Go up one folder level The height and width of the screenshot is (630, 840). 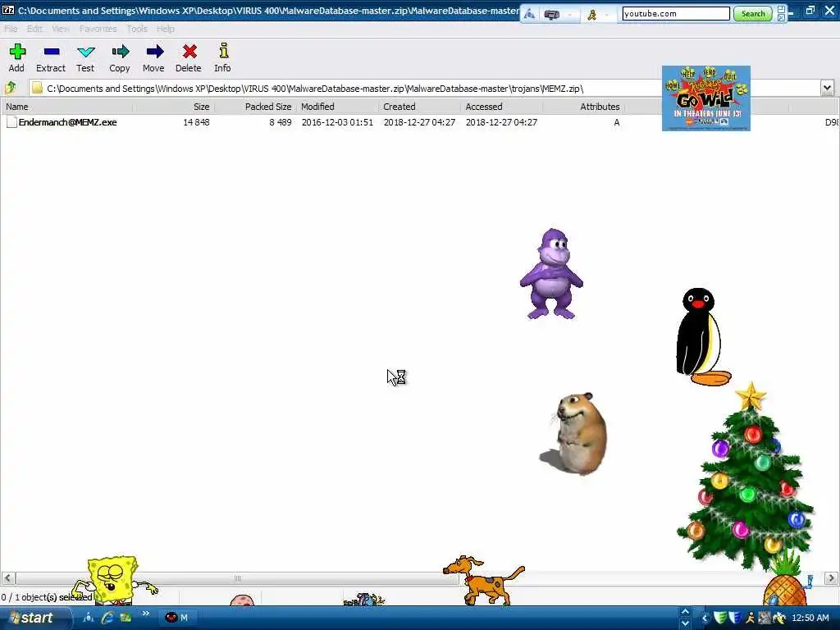[x=11, y=88]
